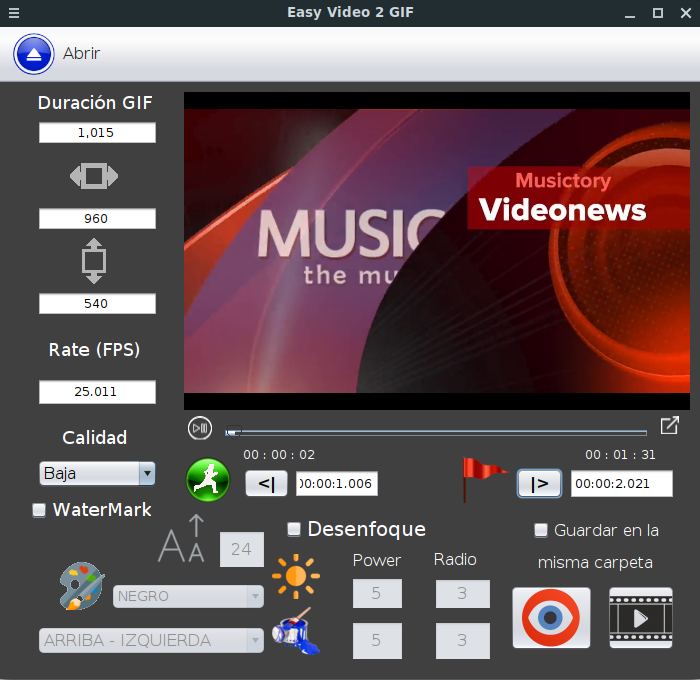This screenshot has width=700, height=680.
Task: Click the pop-out external window icon
Action: click(x=670, y=426)
